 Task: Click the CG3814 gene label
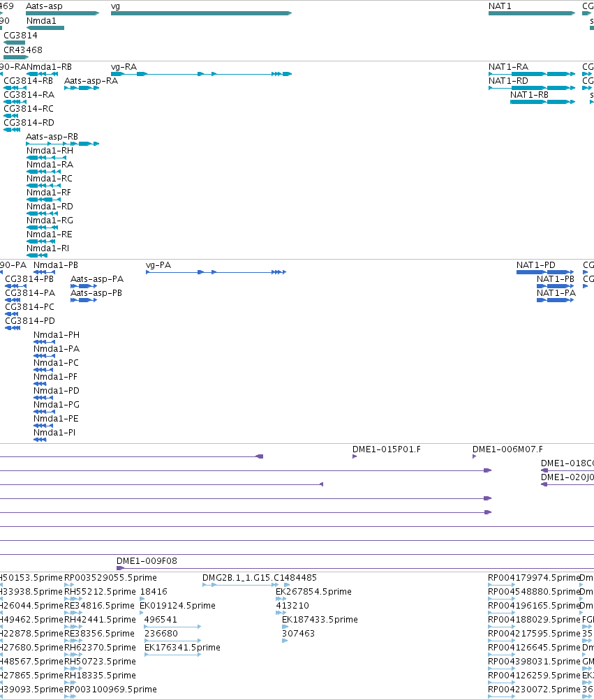20,36
